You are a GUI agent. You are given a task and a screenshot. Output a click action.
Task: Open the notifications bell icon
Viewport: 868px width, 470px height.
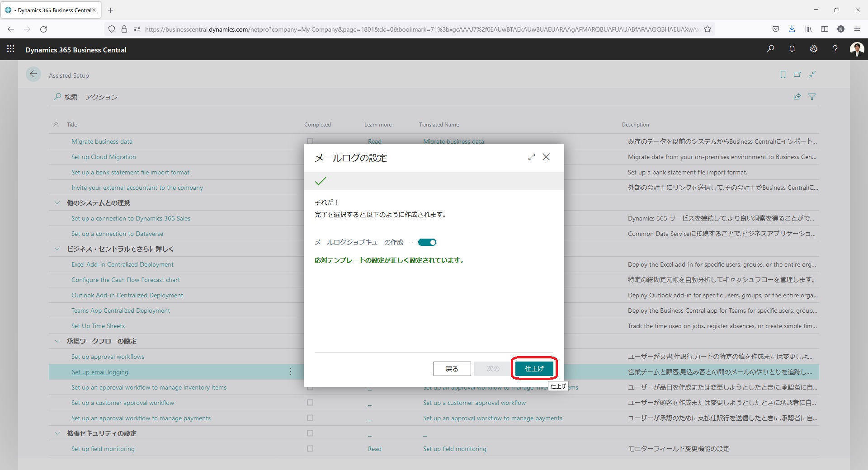[x=792, y=49]
